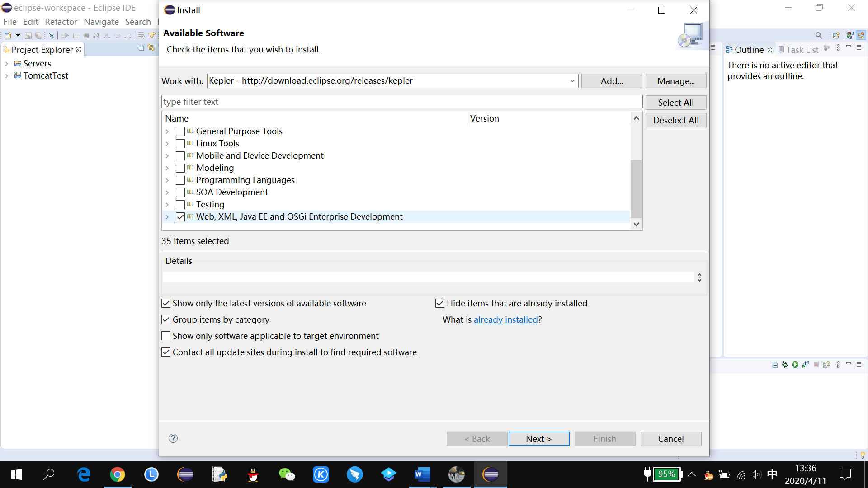Click the Open Perspective toolbar icon
Screen dimensions: 868x488
(836, 35)
